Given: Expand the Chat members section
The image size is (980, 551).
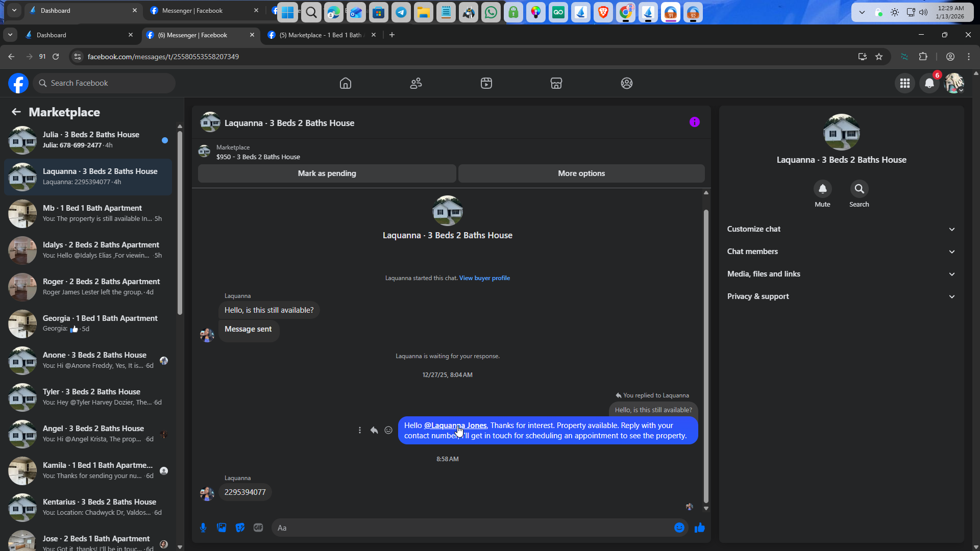Looking at the screenshot, I should (841, 252).
